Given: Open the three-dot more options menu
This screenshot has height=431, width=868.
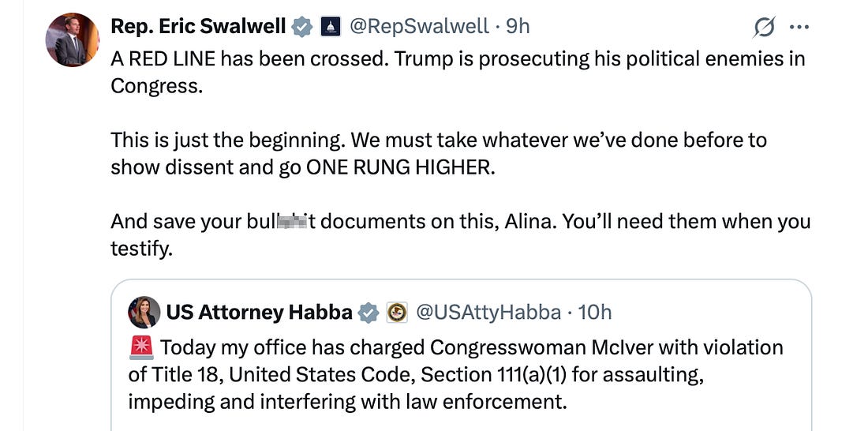Looking at the screenshot, I should [x=799, y=28].
